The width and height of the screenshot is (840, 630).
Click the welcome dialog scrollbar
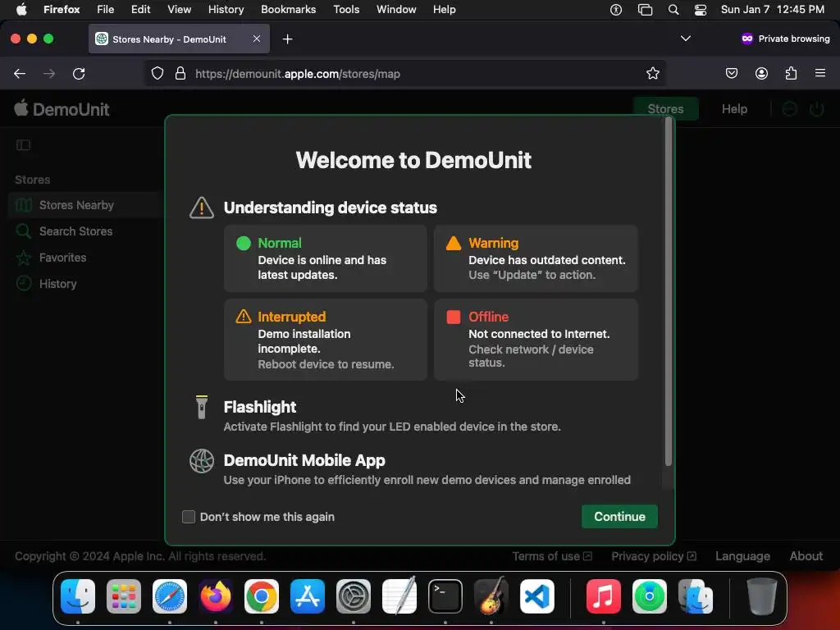pyautogui.click(x=668, y=292)
